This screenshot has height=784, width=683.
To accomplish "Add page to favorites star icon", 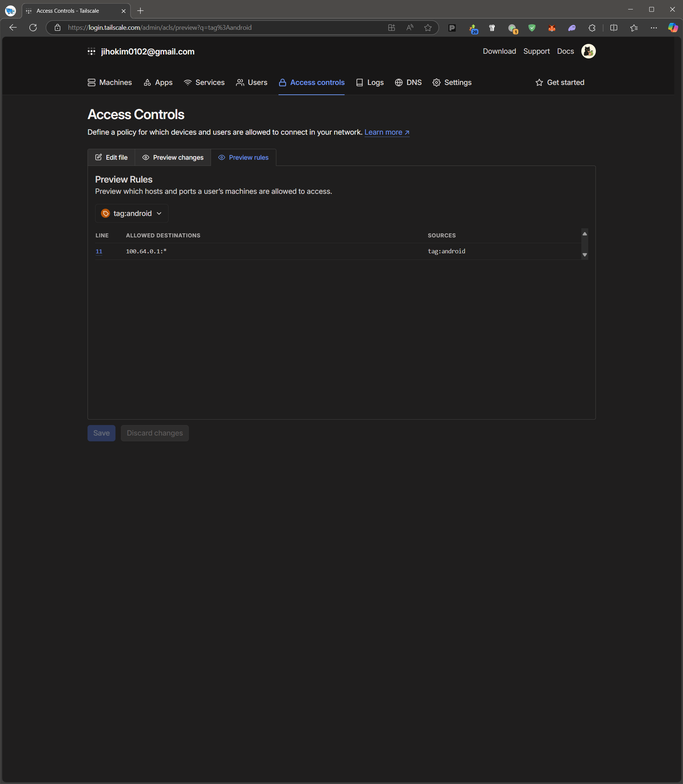I will (x=428, y=28).
